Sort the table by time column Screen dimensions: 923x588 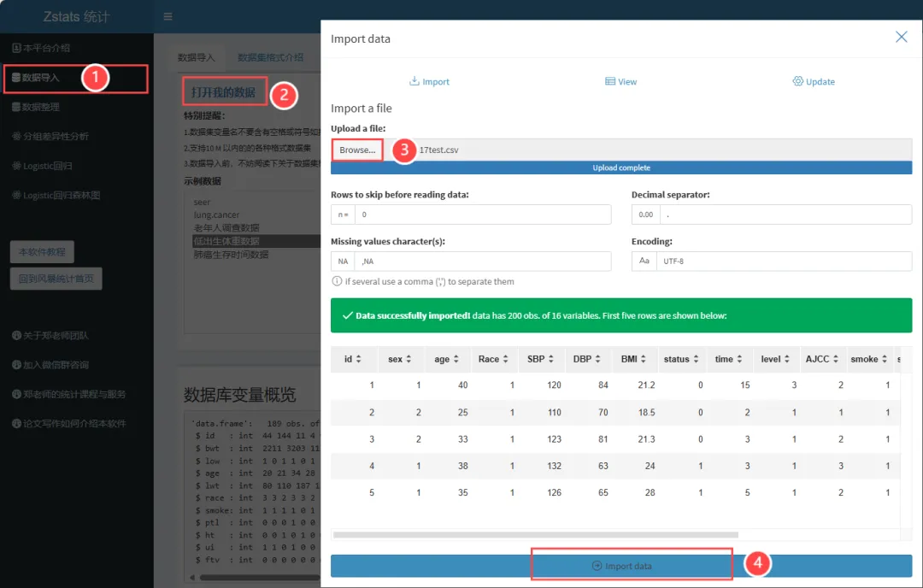coord(728,359)
